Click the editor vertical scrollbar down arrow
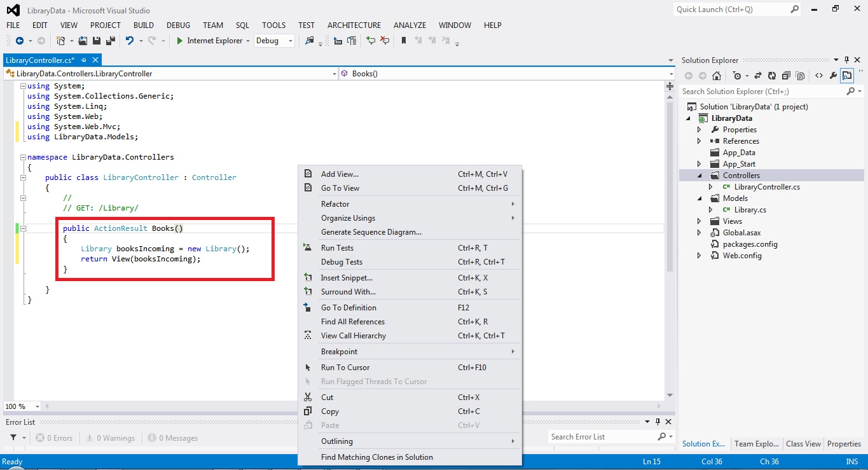The image size is (868, 470). [x=669, y=395]
